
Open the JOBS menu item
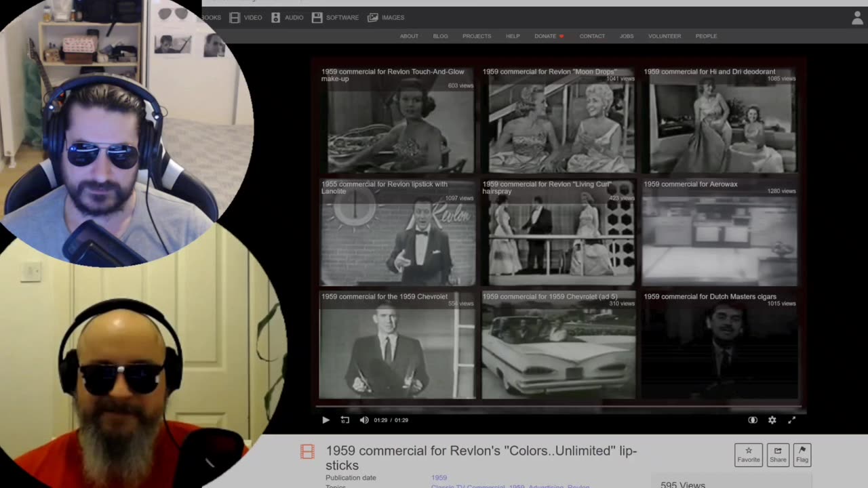(x=627, y=36)
